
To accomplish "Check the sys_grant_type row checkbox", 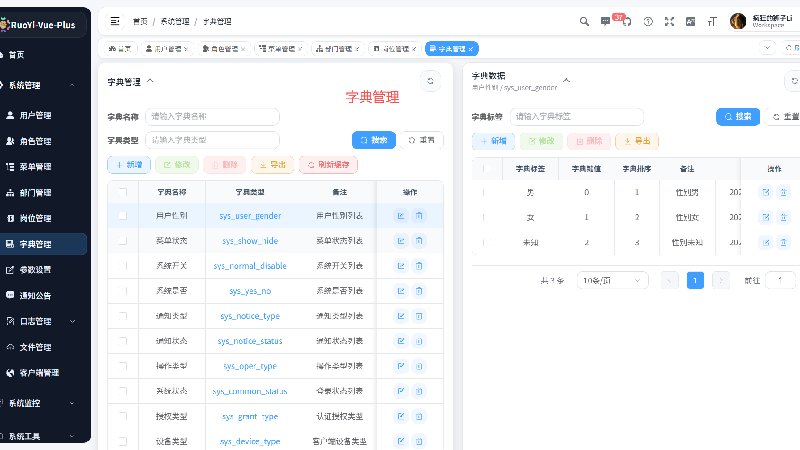I will (122, 416).
